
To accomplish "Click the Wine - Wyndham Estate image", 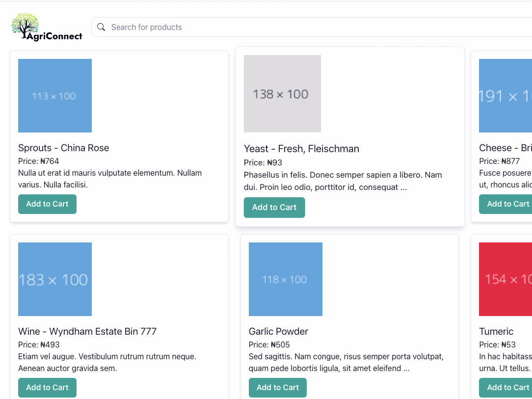I will pyautogui.click(x=54, y=279).
